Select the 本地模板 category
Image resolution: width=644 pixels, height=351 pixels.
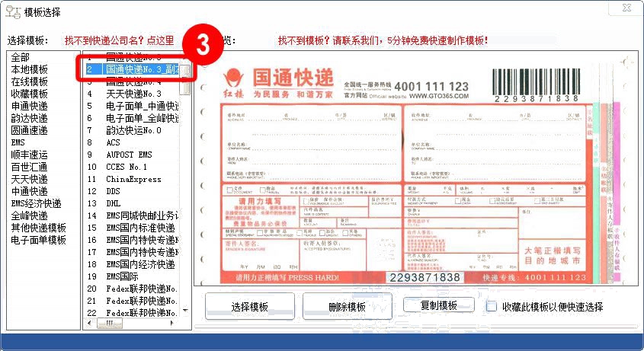point(29,69)
